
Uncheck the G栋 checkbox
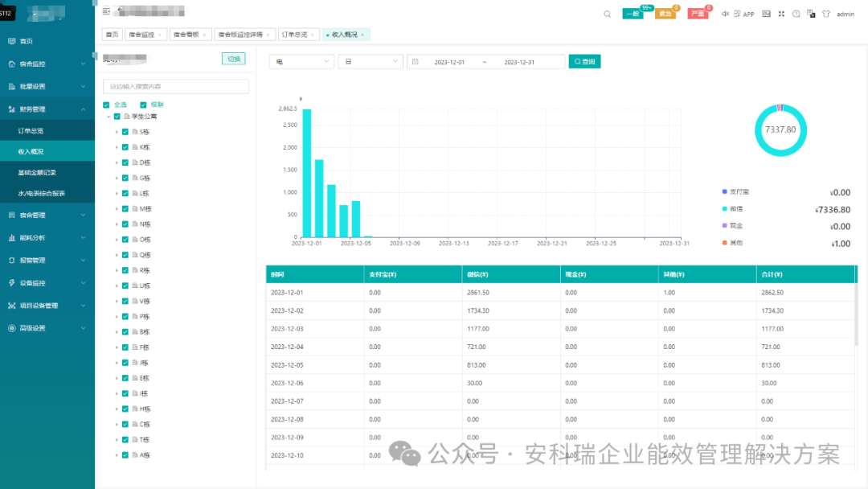coord(125,178)
